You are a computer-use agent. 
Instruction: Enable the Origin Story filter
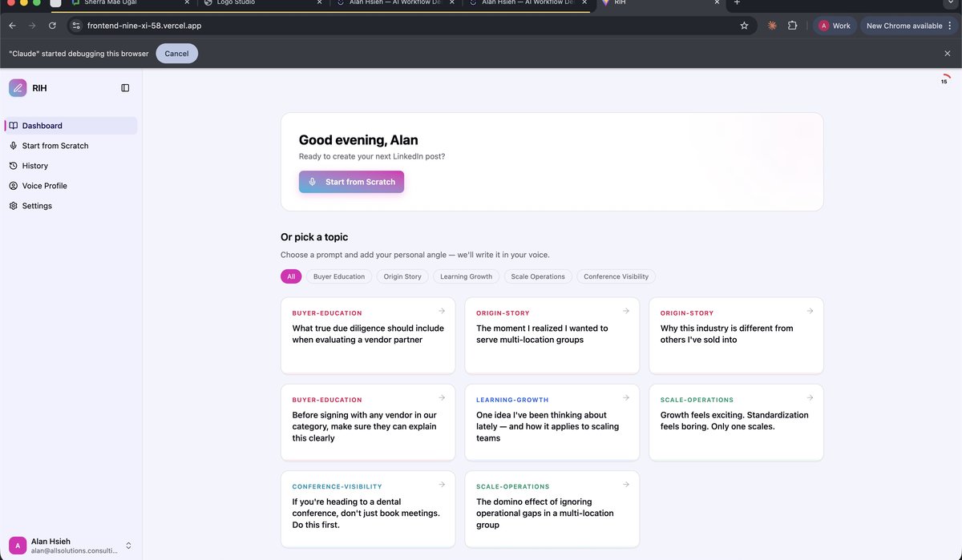click(402, 276)
